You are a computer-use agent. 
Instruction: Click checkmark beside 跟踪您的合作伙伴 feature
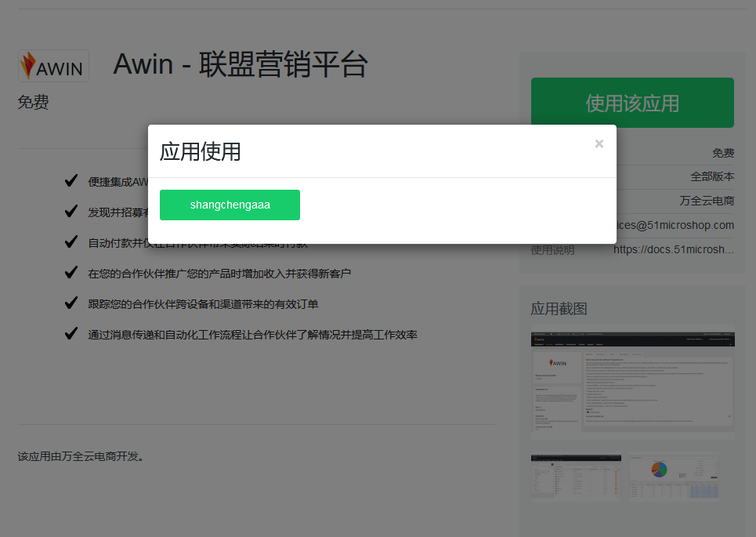point(71,303)
